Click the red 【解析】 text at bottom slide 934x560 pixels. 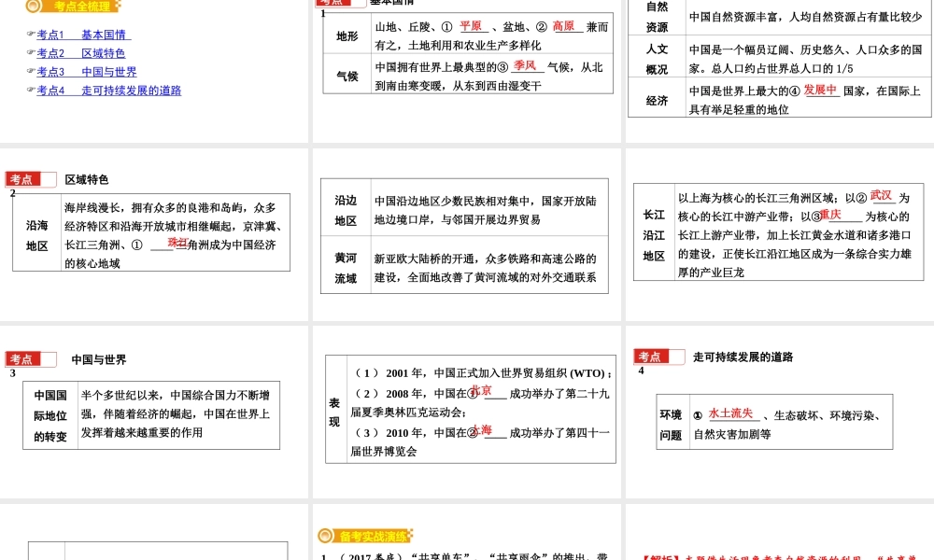tap(662, 557)
